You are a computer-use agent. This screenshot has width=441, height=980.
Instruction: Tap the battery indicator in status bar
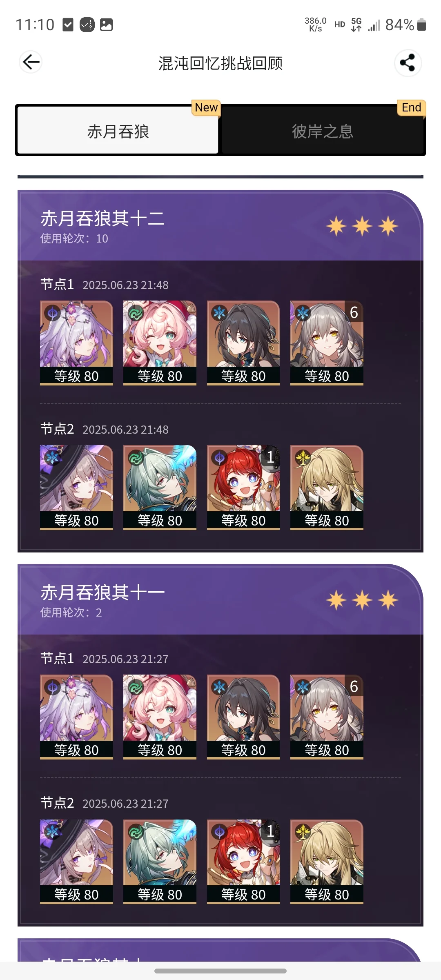422,25
